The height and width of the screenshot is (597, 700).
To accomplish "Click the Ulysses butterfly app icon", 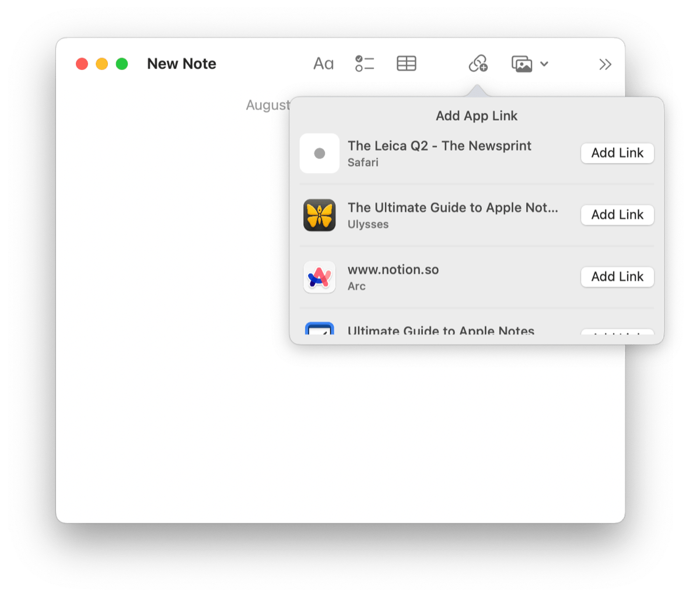I will point(319,215).
